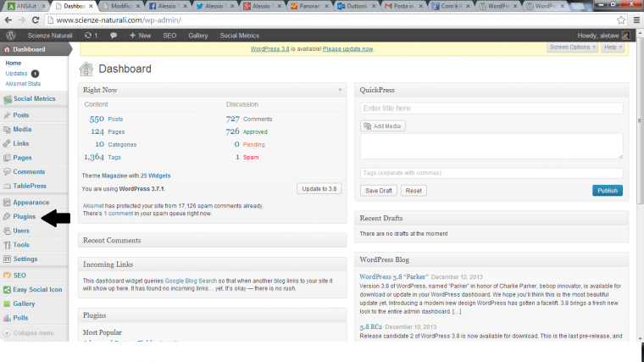Click the Tools icon in the sidebar
Viewport: 644px width, 362px height.
click(7, 245)
